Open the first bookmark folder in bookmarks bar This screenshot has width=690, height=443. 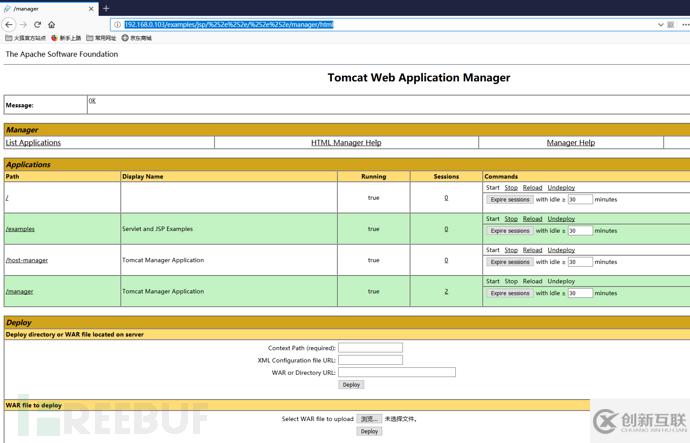coord(26,38)
